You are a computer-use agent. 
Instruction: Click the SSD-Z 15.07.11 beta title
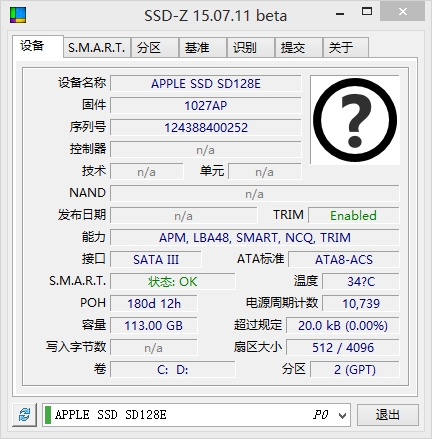pos(215,16)
